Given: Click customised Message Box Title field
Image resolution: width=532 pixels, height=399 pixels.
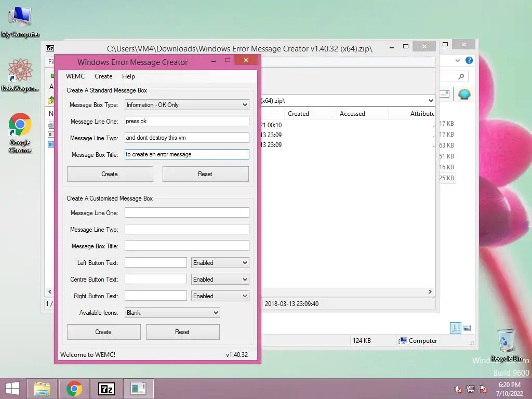Looking at the screenshot, I should point(187,246).
